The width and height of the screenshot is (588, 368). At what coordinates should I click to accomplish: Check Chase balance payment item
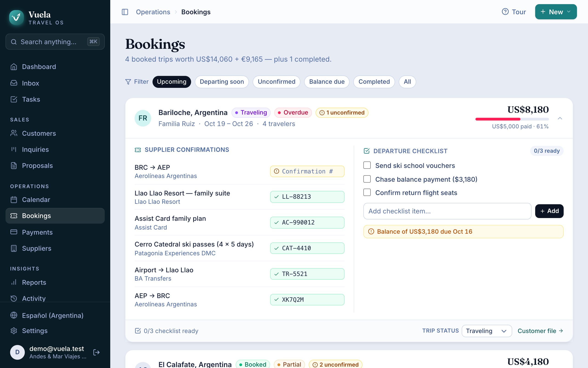click(x=367, y=179)
